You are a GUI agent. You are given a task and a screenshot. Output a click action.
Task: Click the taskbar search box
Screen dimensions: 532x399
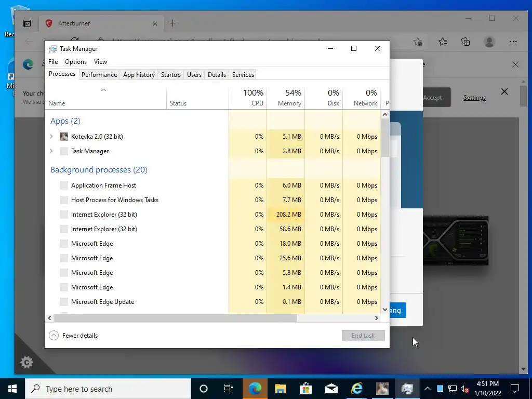pyautogui.click(x=108, y=389)
